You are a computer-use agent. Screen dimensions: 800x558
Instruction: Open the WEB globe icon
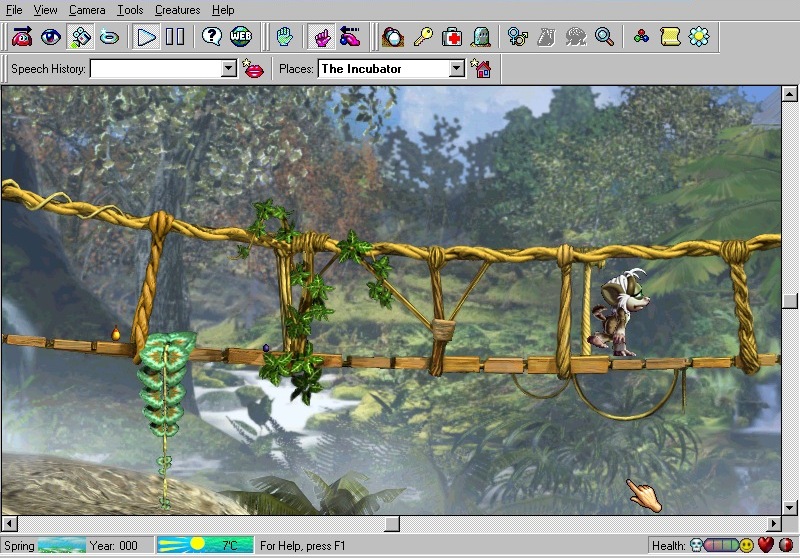coord(241,37)
